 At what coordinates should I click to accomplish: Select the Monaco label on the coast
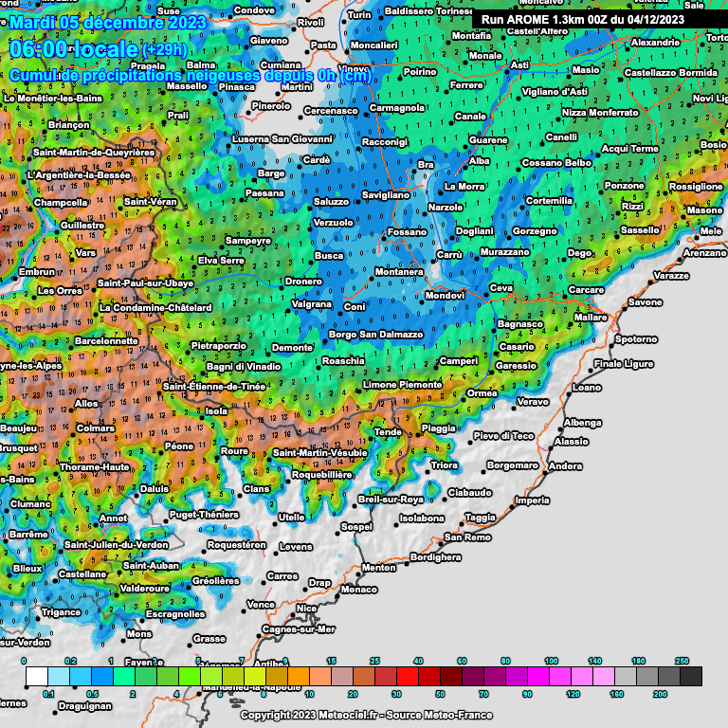pos(357,590)
